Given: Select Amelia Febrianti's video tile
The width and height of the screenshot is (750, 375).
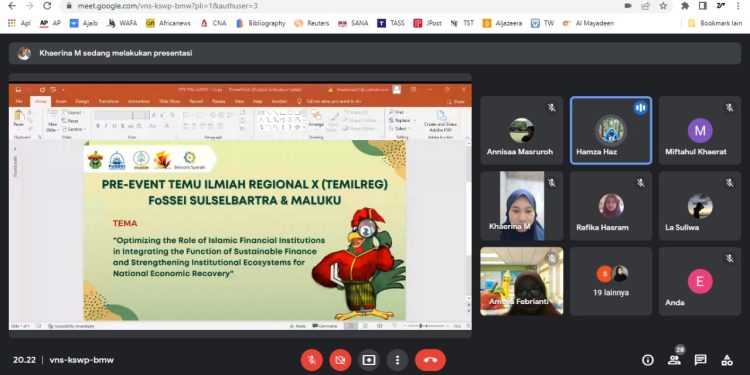Looking at the screenshot, I should (x=522, y=281).
